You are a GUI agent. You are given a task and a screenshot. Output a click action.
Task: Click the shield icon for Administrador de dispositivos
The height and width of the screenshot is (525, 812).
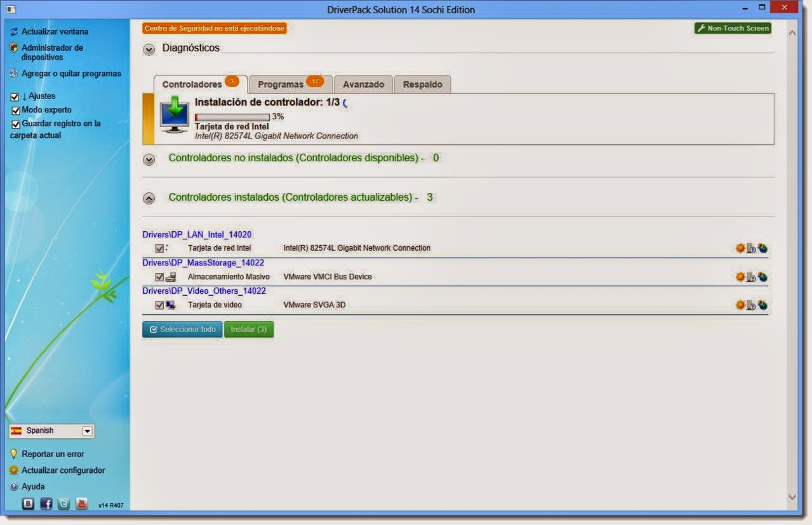(x=14, y=48)
